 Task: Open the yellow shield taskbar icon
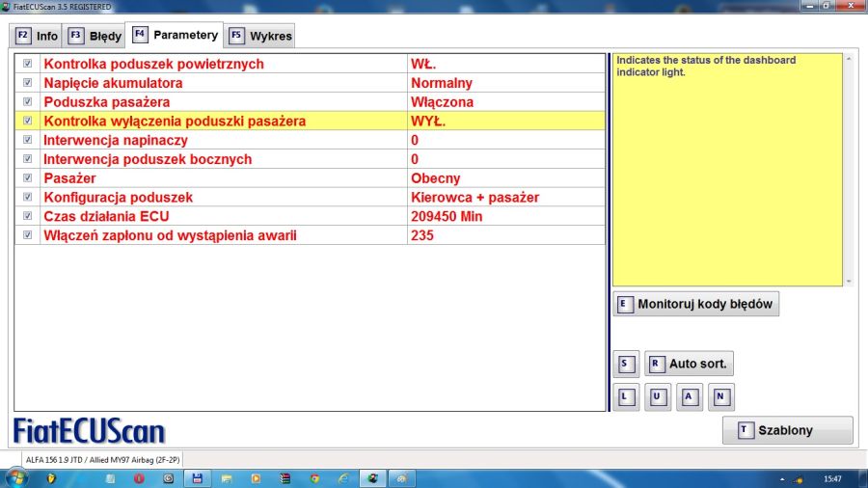(x=51, y=478)
